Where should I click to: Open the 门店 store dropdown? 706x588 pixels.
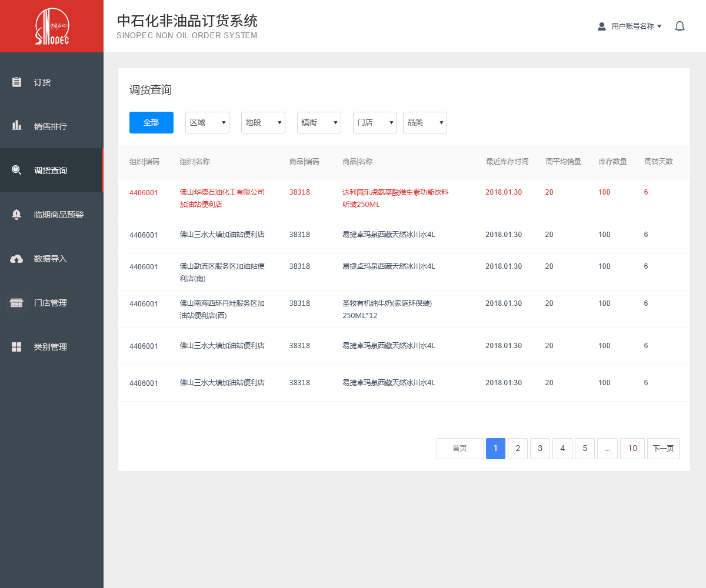point(375,122)
